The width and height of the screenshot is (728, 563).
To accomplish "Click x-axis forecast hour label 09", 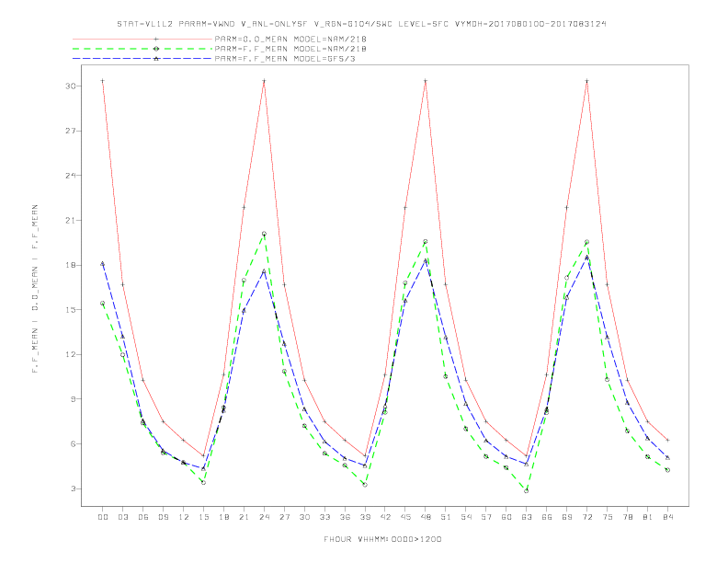I will click(163, 517).
